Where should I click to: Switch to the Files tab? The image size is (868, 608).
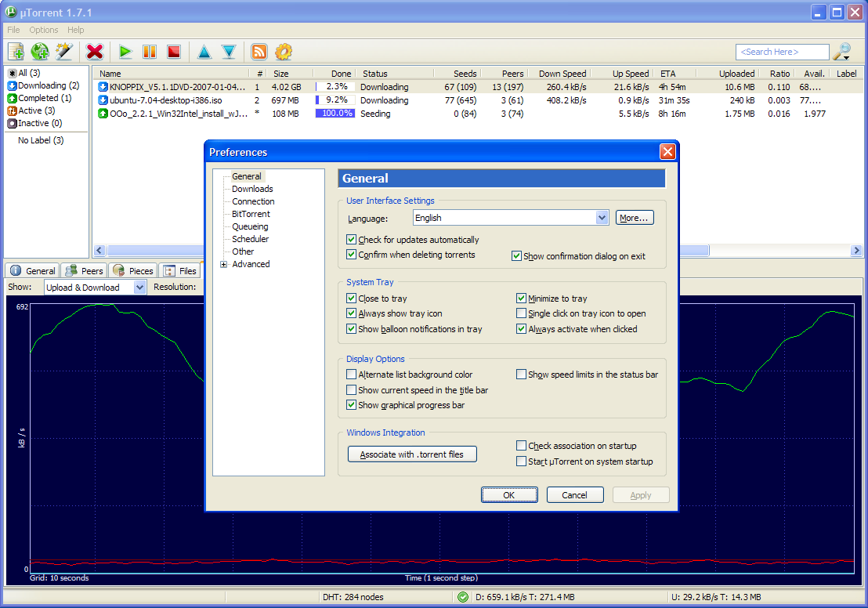click(180, 271)
